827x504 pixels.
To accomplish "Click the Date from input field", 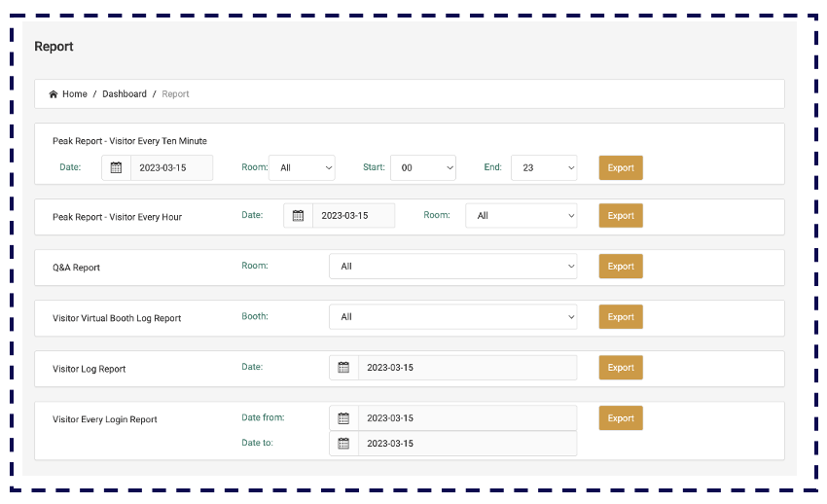I will pos(467,418).
